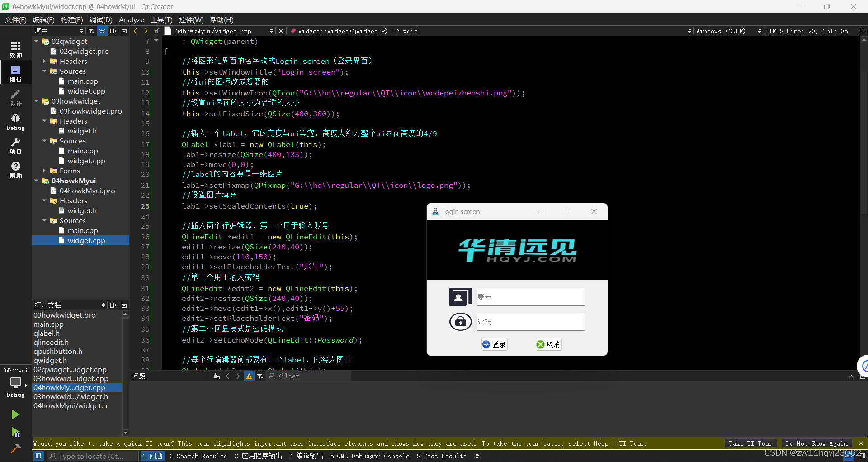Collapse the Sources node under 04howkMyui
This screenshot has height=462, width=868.
pos(44,220)
